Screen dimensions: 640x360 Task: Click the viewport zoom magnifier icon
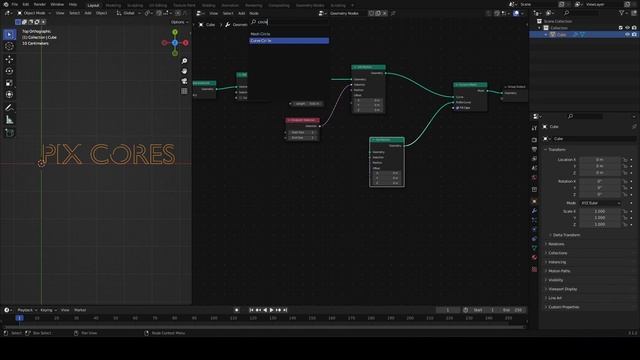[184, 61]
